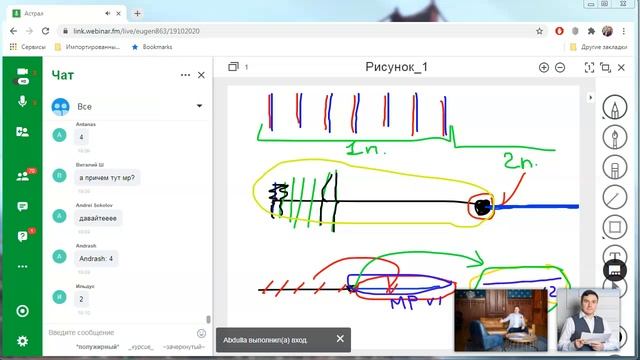Image resolution: width=640 pixels, height=360 pixels.
Task: Bookmark this page with star icon
Action: (x=539, y=31)
